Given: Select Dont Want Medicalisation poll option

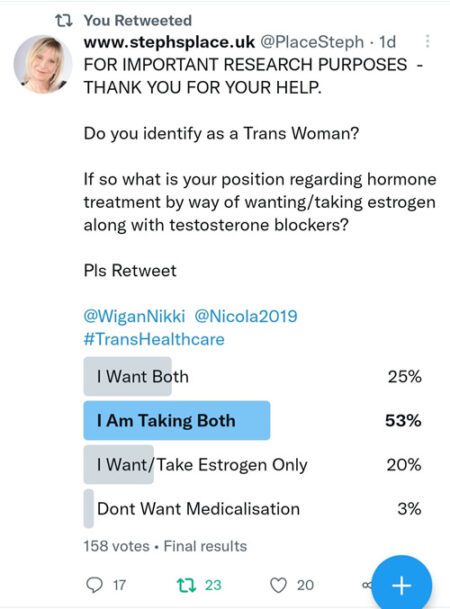Looking at the screenshot, I should point(253,509).
